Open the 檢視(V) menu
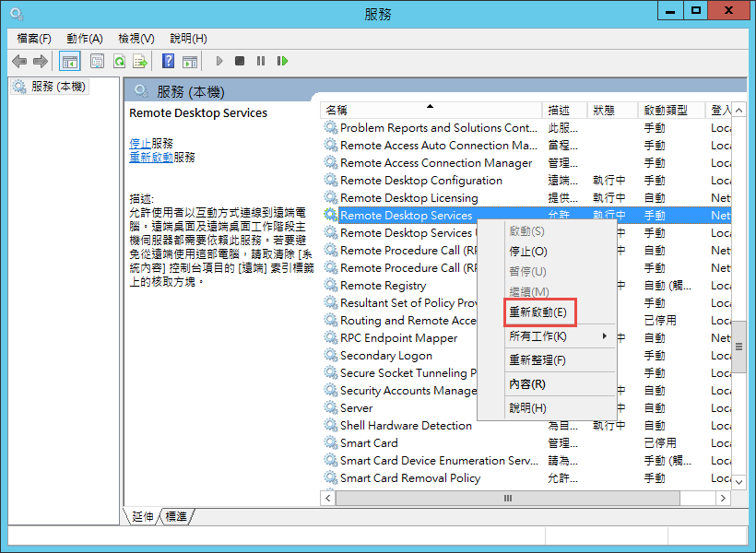Viewport: 756px width, 553px height. [136, 39]
